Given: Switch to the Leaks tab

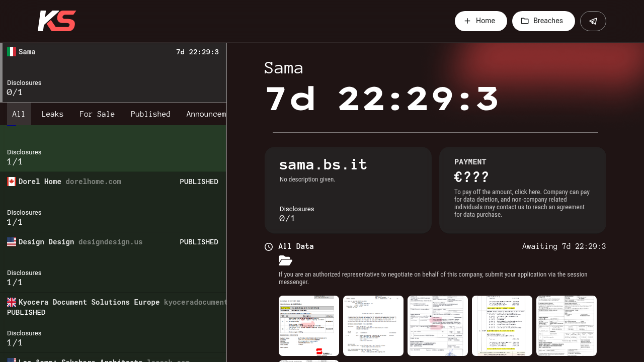Looking at the screenshot, I should pyautogui.click(x=52, y=114).
